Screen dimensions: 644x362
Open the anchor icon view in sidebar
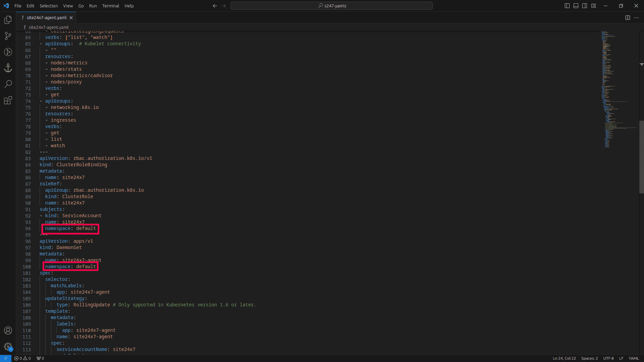pos(8,68)
